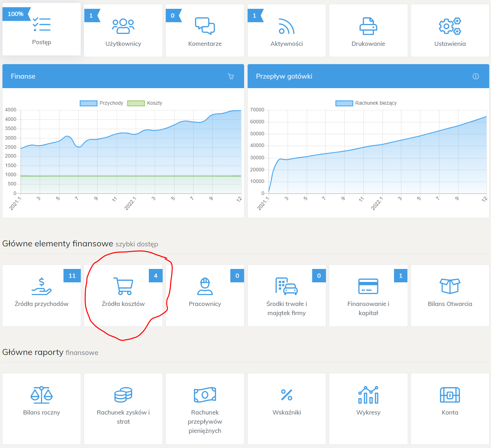
Task: Open the Wskaźniki percent icon
Action: pos(286,395)
